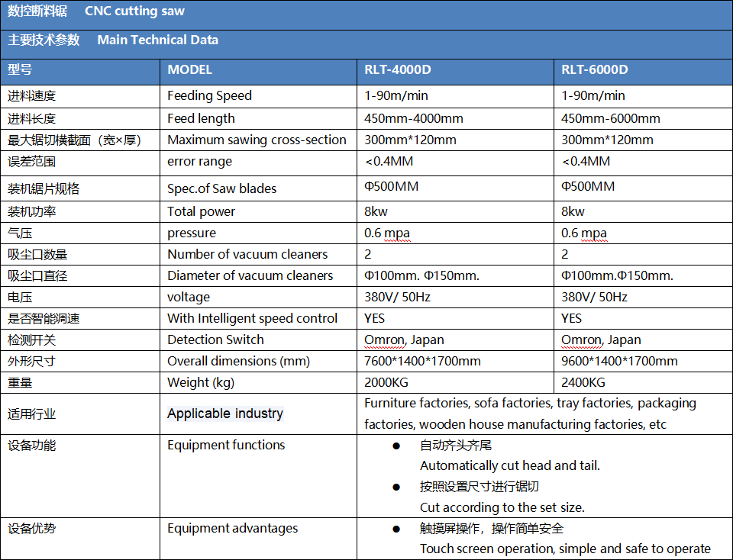Select the '9600*1400*1700mm' dimensions cell
733x560 pixels.
(x=643, y=361)
